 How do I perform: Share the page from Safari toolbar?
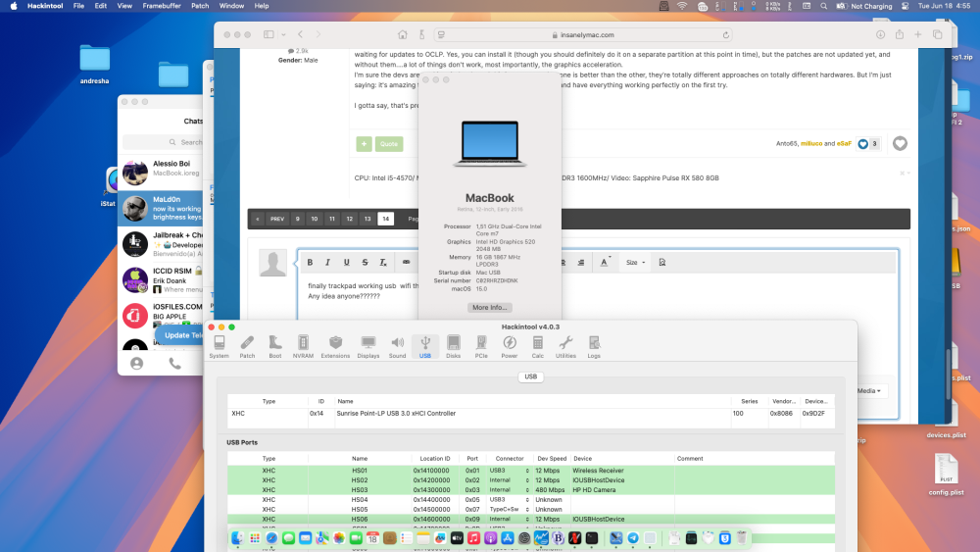click(x=900, y=35)
